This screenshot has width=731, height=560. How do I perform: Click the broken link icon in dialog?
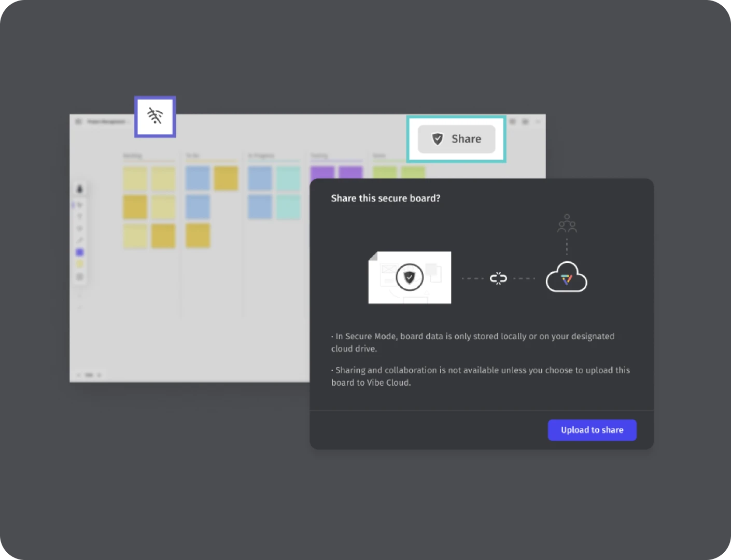(x=498, y=278)
